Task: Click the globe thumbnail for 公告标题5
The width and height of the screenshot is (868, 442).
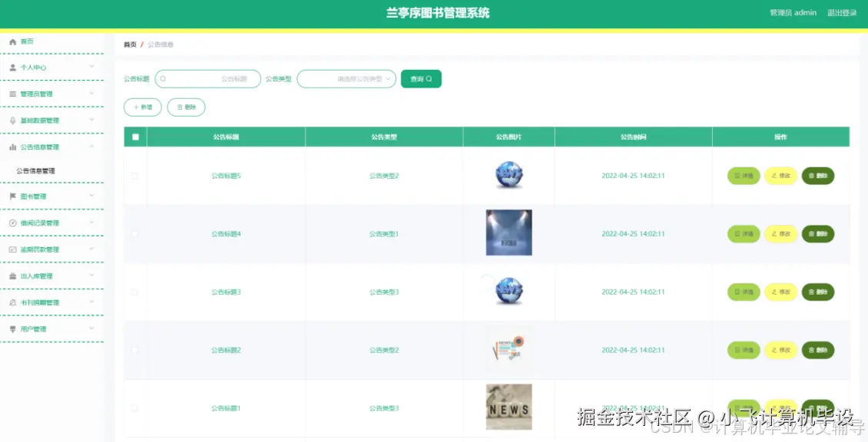Action: [509, 176]
